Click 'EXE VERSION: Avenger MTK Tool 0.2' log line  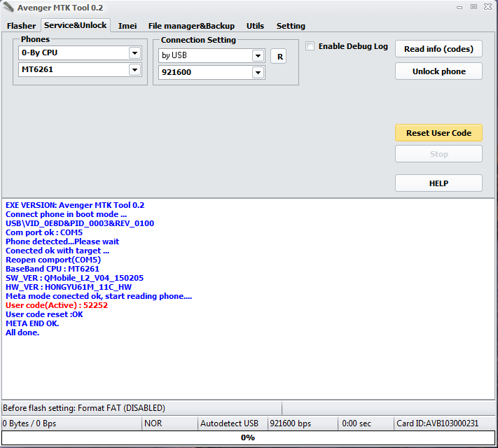75,205
